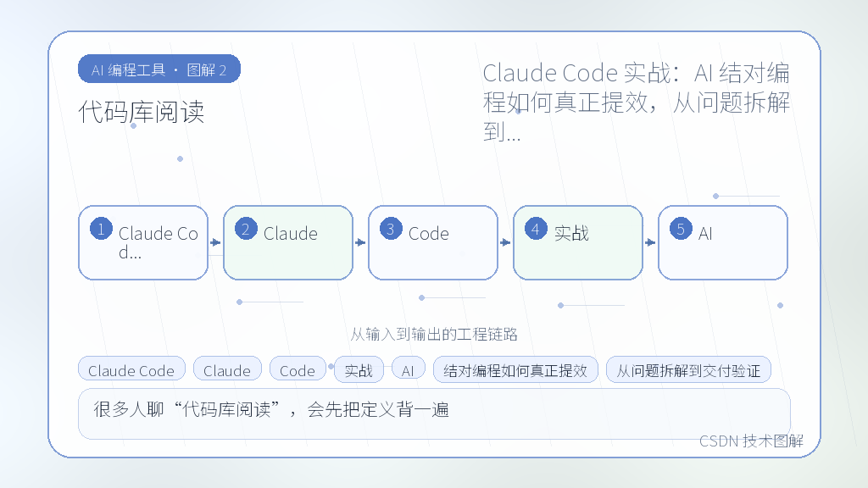The image size is (868, 488).
Task: Select step 2 card 'Claude'
Action: (288, 242)
